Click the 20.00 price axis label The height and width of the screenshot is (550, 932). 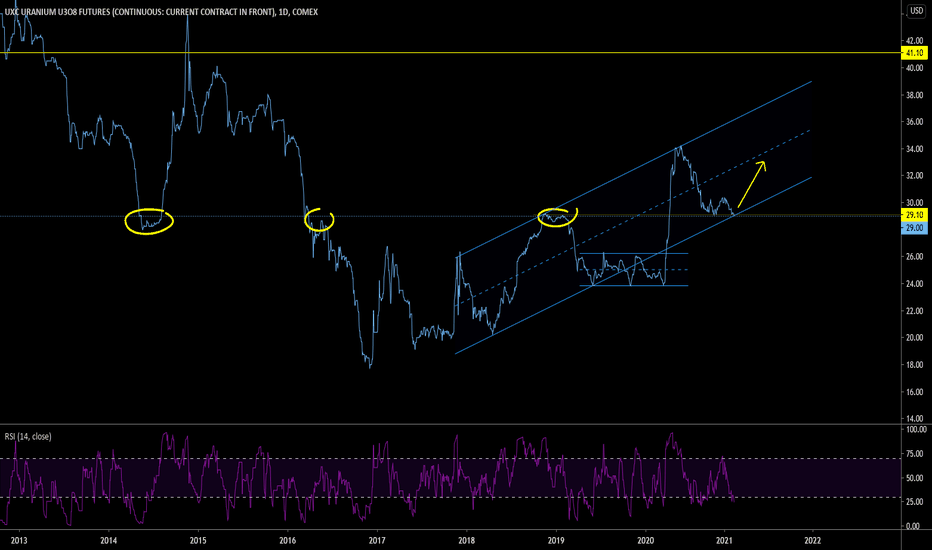coord(915,338)
